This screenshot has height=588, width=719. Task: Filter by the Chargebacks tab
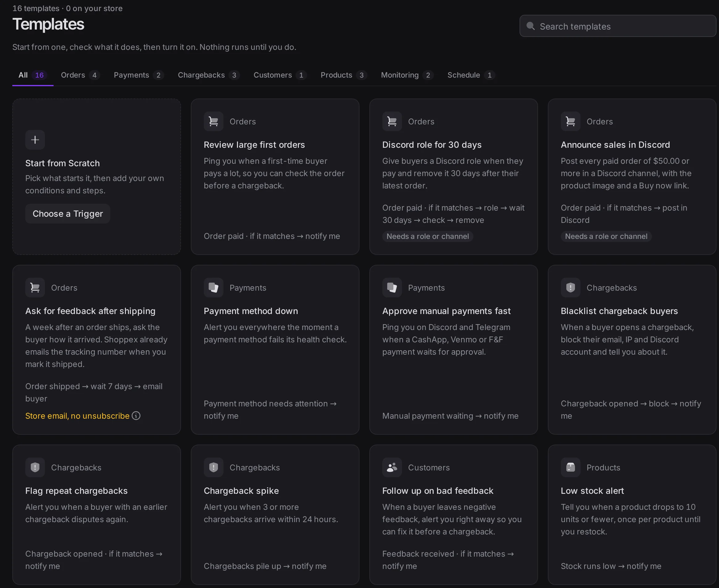pos(209,75)
